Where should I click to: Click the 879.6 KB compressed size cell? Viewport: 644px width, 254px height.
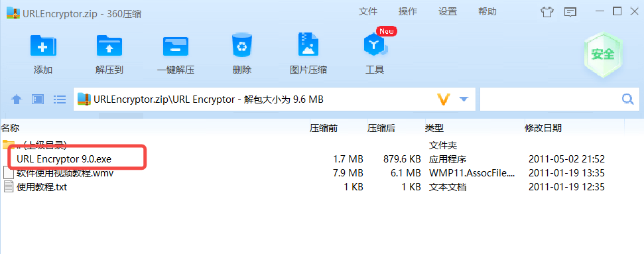tap(402, 159)
